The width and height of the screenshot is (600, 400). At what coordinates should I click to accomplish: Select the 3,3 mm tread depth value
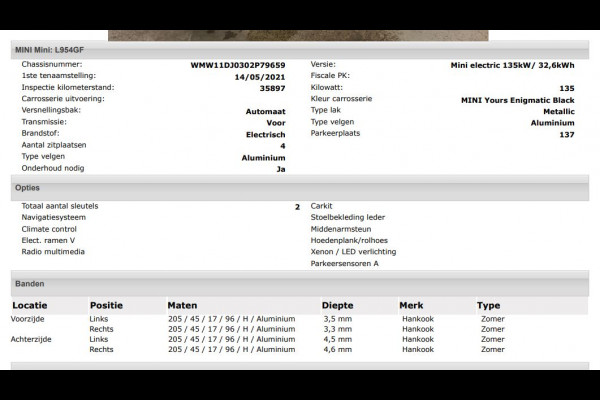[337, 318]
